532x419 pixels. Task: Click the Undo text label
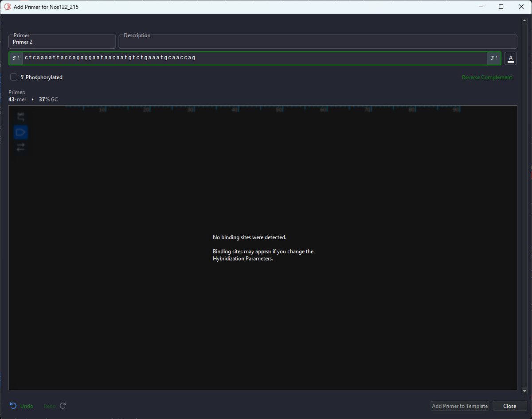click(x=27, y=406)
